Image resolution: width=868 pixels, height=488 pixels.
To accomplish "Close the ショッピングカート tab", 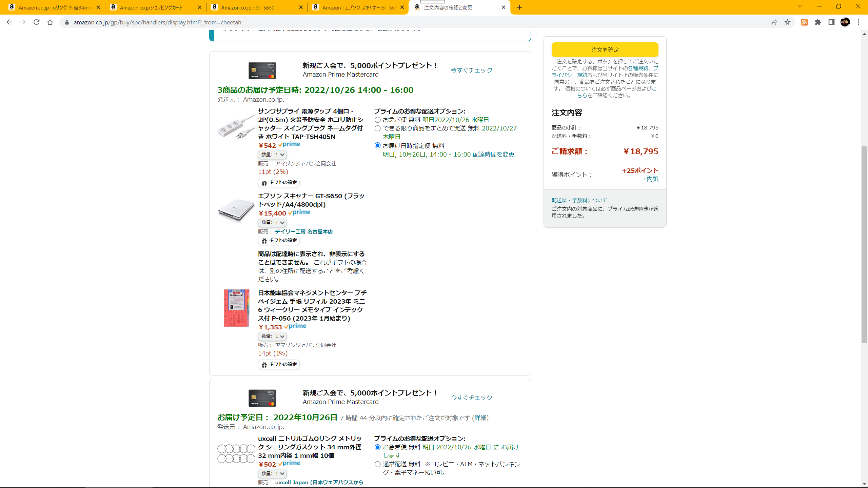I will pyautogui.click(x=199, y=7).
